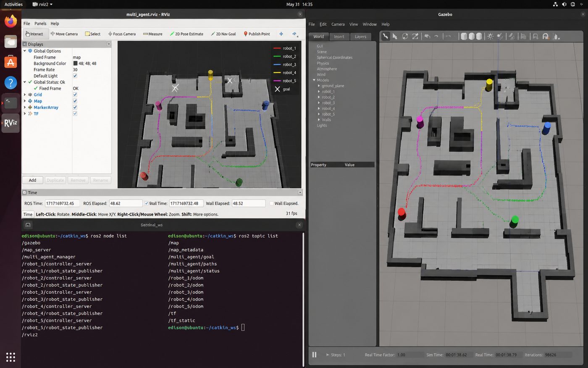Image resolution: width=588 pixels, height=368 pixels.
Task: Uncheck the Map display checkbox
Action: (x=75, y=101)
